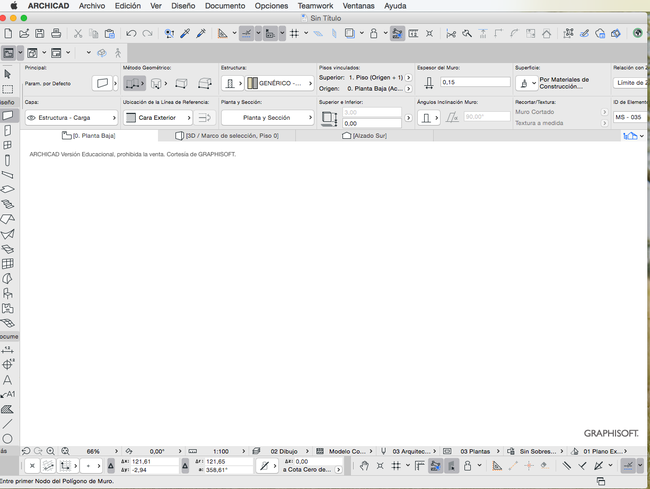Open the Archivo menu
The width and height of the screenshot is (650, 489).
[92, 6]
